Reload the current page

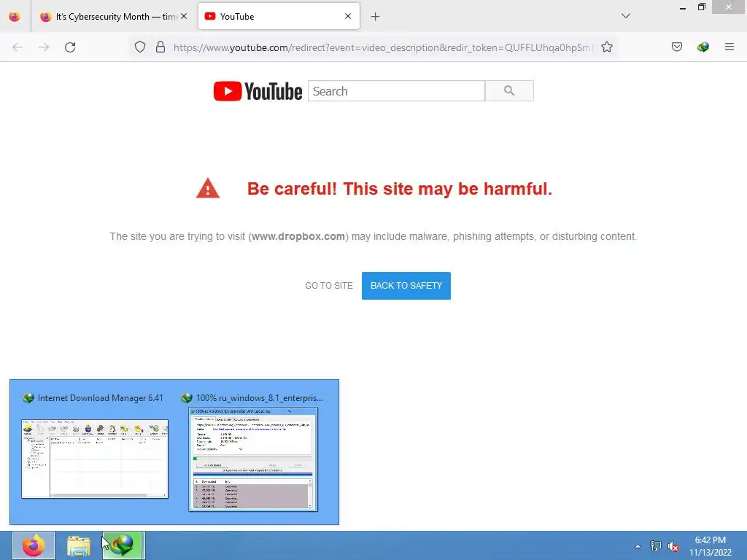pyautogui.click(x=70, y=47)
